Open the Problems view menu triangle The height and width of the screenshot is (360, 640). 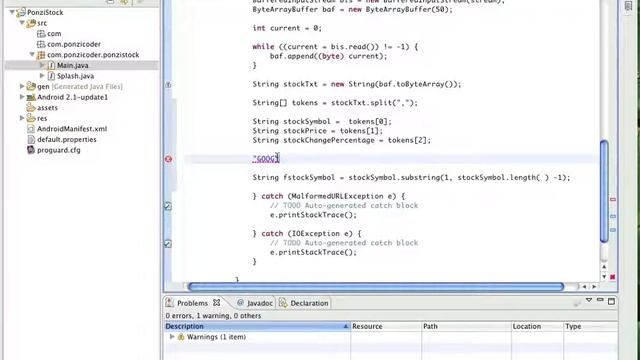[589, 300]
